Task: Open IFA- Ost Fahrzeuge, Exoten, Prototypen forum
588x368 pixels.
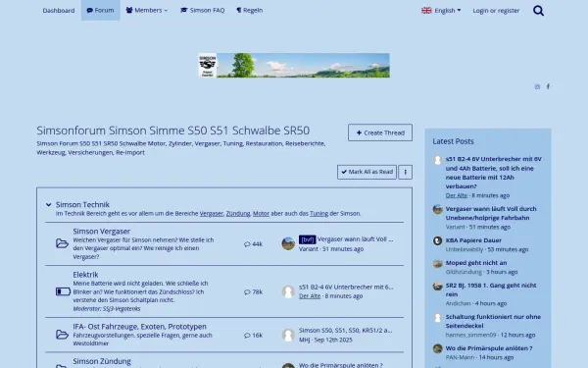Action: 139,327
